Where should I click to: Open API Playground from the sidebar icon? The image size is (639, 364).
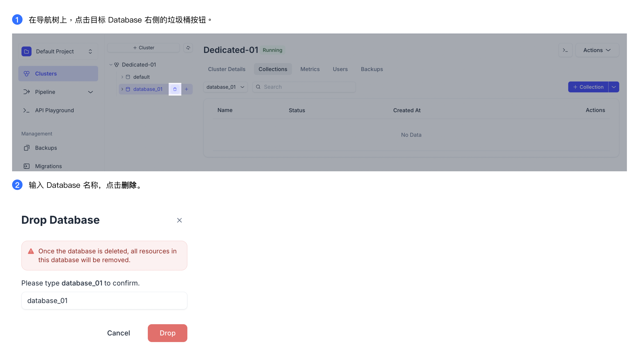(27, 110)
